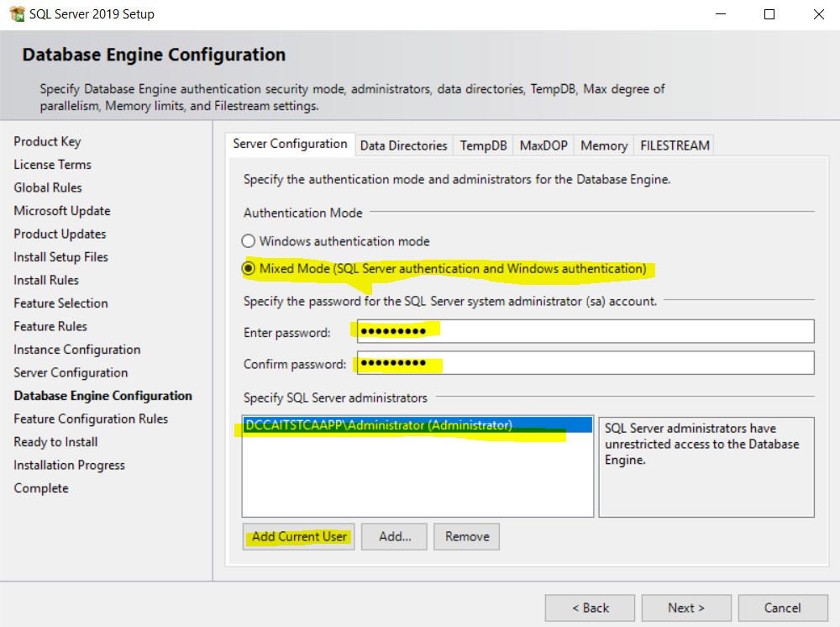Open the Memory tab
The height and width of the screenshot is (627, 840).
[x=604, y=145]
